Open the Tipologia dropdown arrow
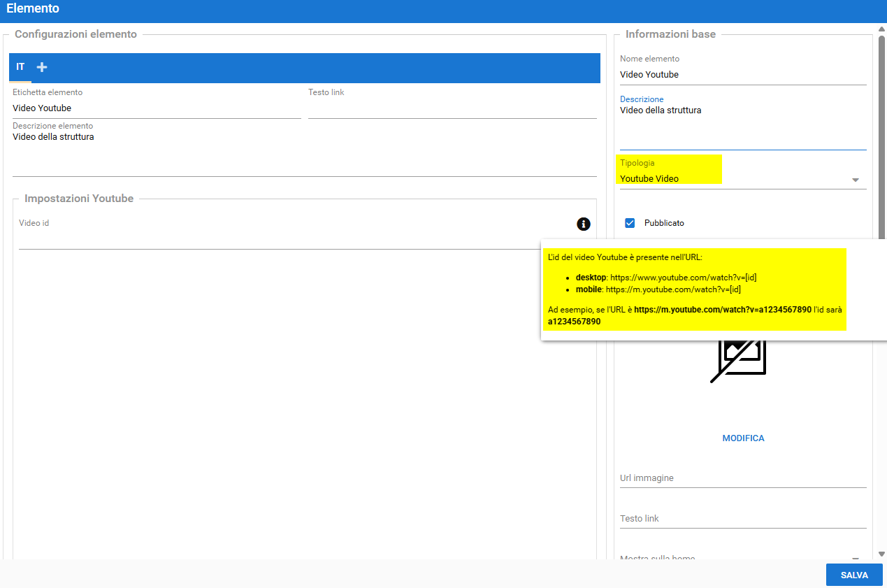Screen dimensions: 887x588 click(x=855, y=180)
